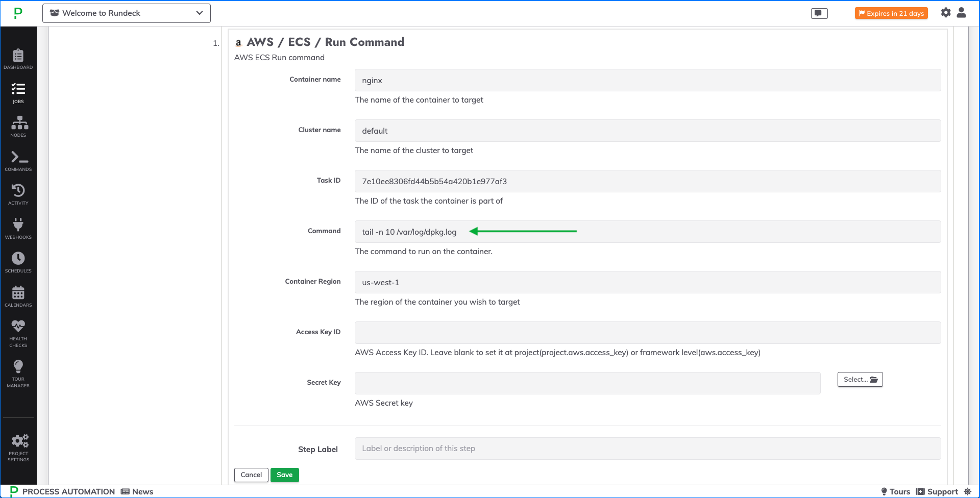Click the theme toggle icon in footer
Viewport: 980px width, 498px height.
pos(968,491)
